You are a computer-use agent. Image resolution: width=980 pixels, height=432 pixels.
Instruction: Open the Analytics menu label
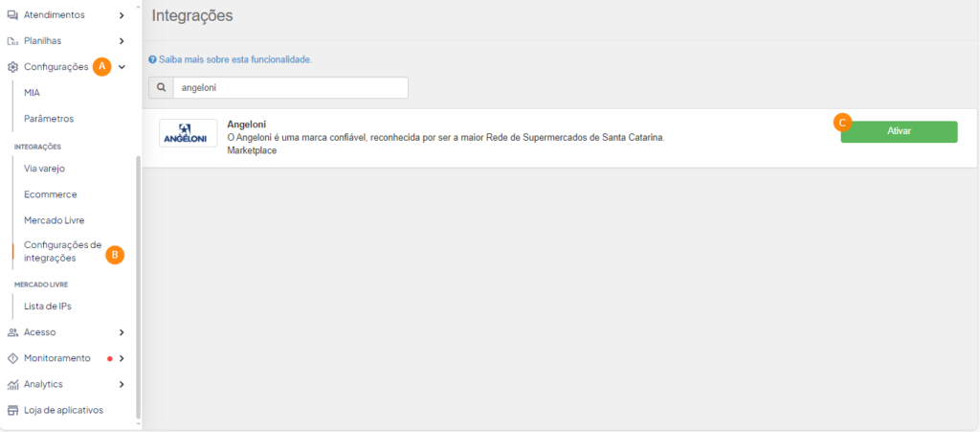pos(43,384)
